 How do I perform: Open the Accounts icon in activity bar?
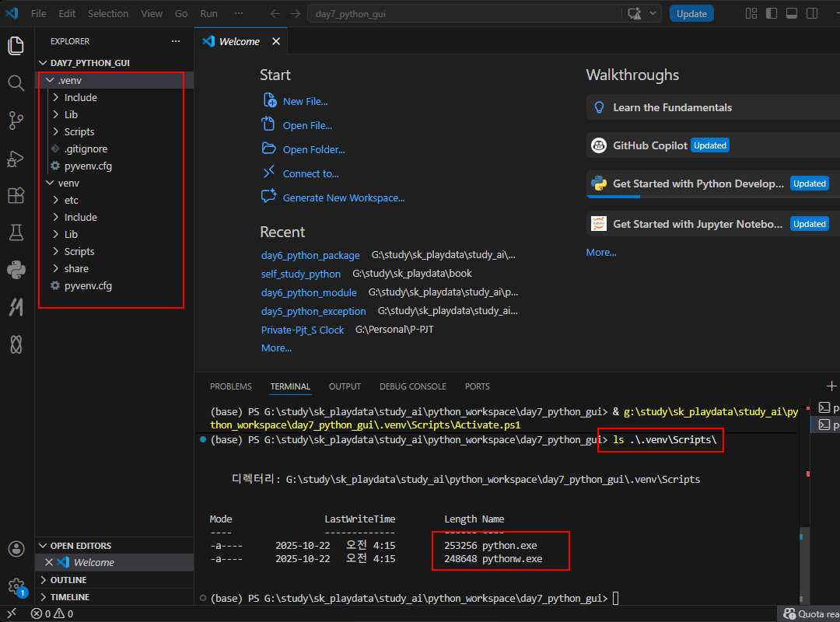pos(16,549)
